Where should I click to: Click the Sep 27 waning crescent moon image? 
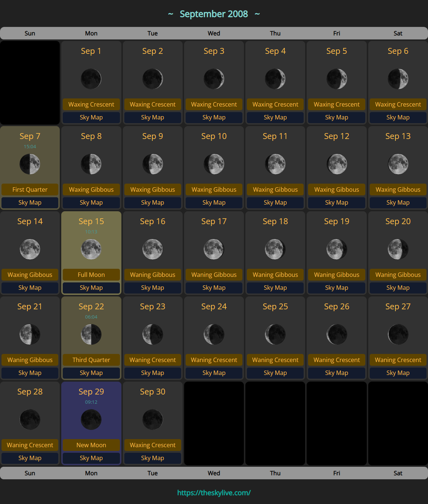(398, 334)
